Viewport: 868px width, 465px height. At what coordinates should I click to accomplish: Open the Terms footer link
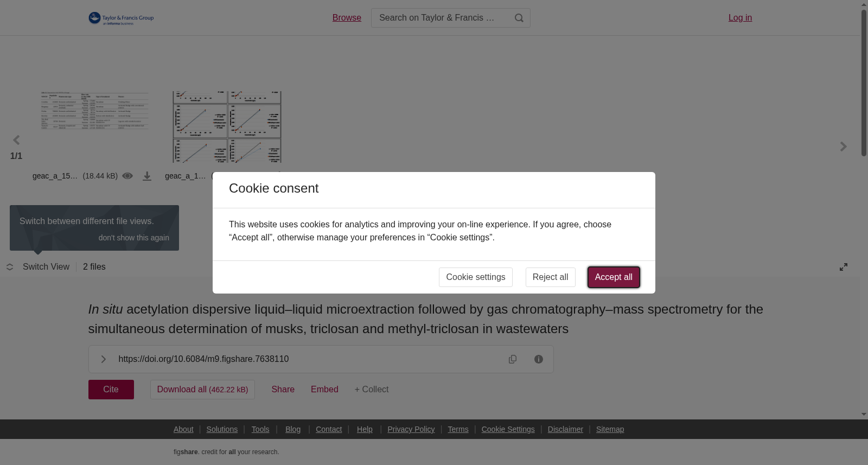tap(458, 429)
